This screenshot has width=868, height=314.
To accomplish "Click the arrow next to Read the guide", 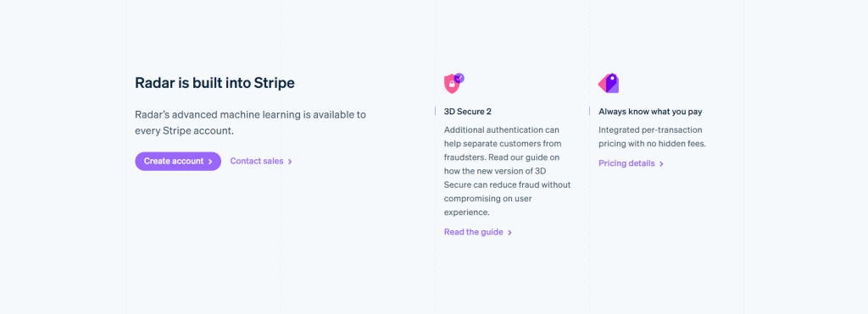I will [x=509, y=232].
